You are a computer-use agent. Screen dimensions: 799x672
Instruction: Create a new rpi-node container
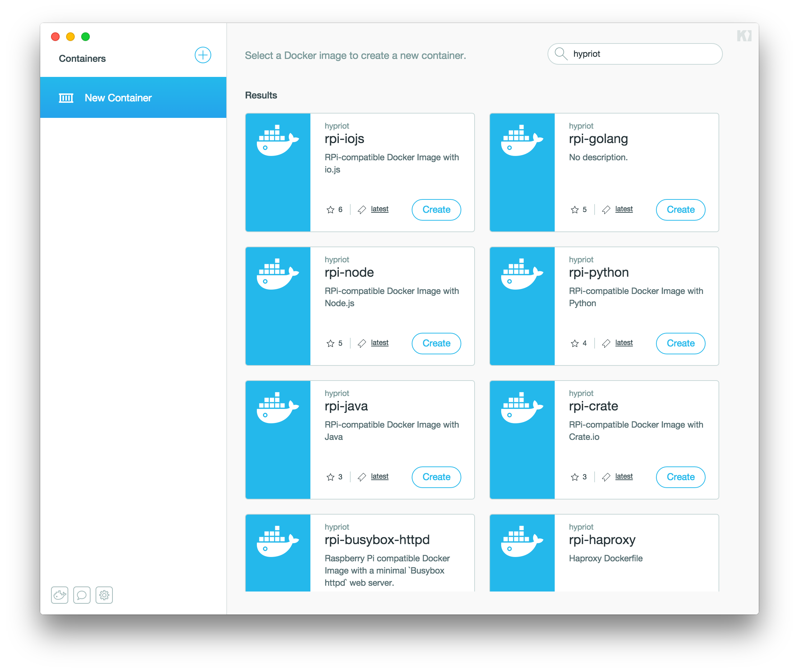coord(436,343)
